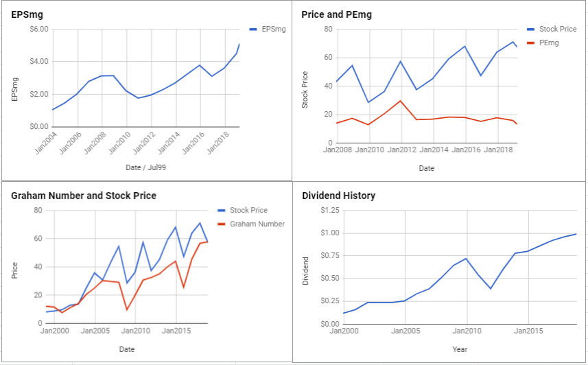This screenshot has height=365, width=588.
Task: Click the vertical Dividend axis label
Action: tap(305, 271)
